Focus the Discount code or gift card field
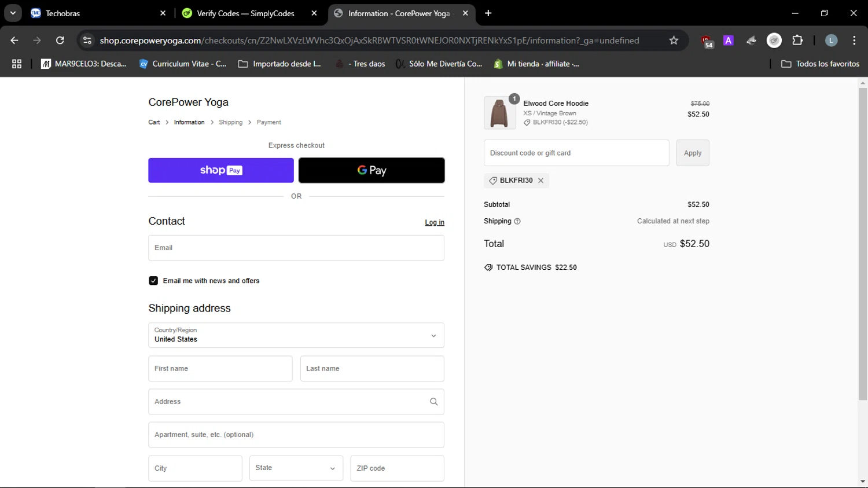Screen dimensions: 868x488 576,153
